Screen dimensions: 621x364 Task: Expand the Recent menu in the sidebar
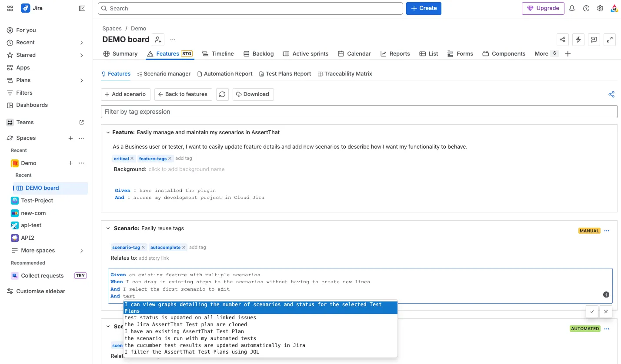(82, 43)
